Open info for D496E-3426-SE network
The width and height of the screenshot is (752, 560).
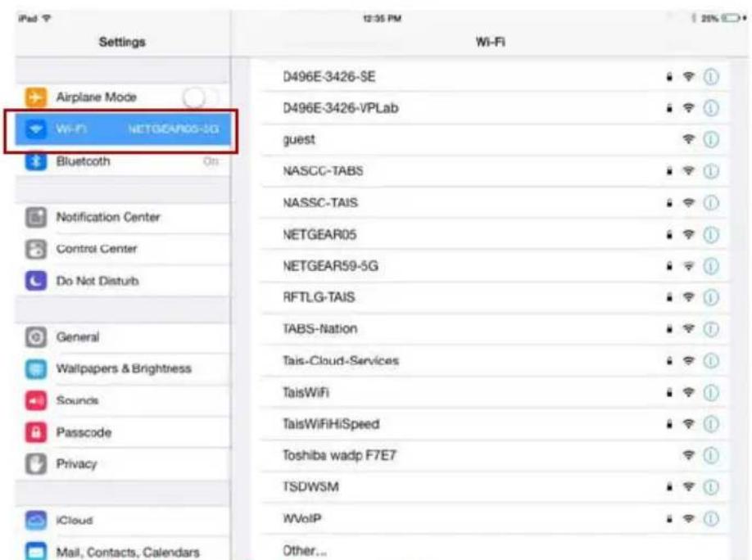(x=711, y=77)
